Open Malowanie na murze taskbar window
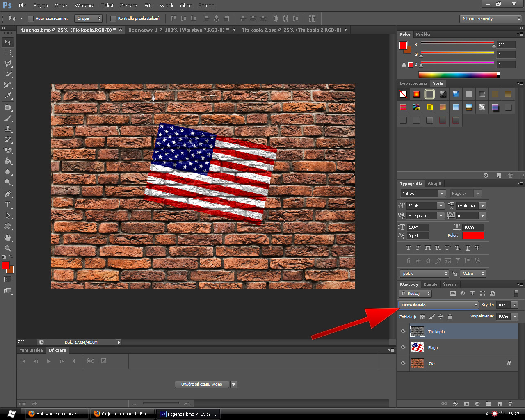 coord(57,414)
